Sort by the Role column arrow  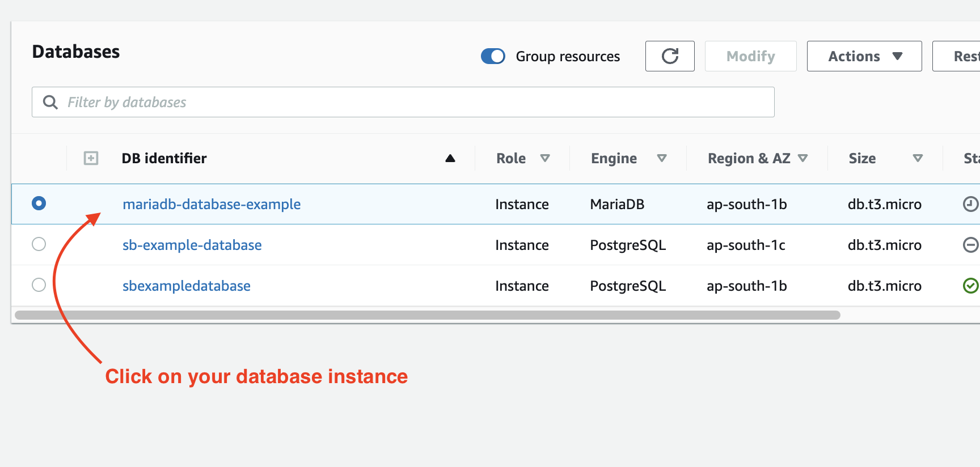point(545,158)
